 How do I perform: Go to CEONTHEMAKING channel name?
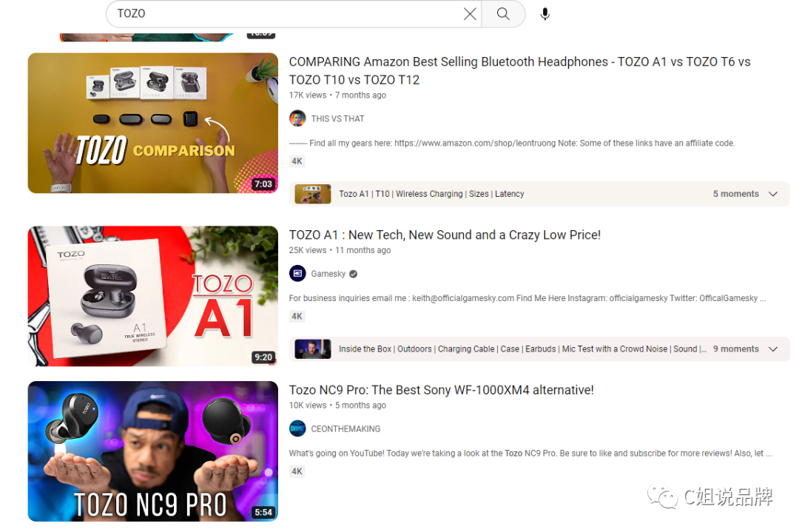[x=345, y=429]
